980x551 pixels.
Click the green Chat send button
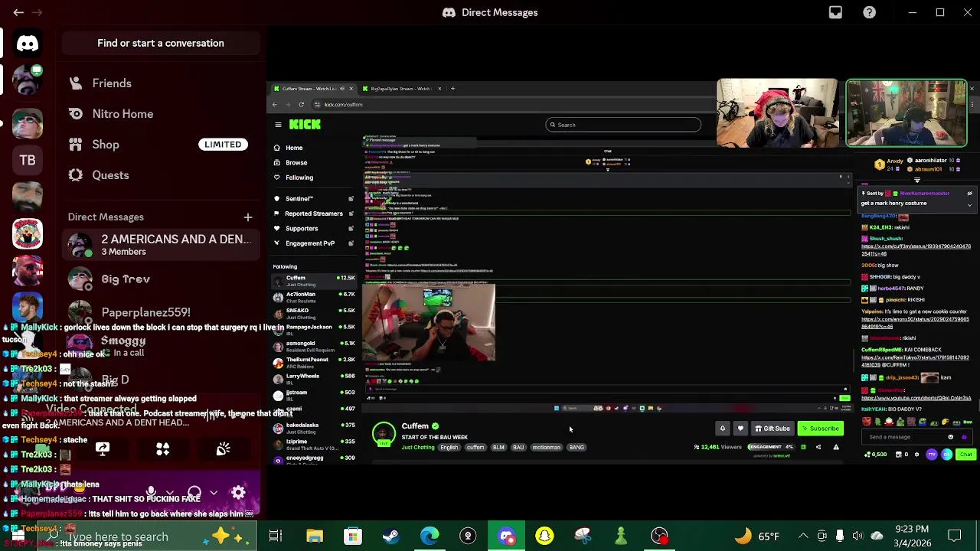[x=966, y=455]
